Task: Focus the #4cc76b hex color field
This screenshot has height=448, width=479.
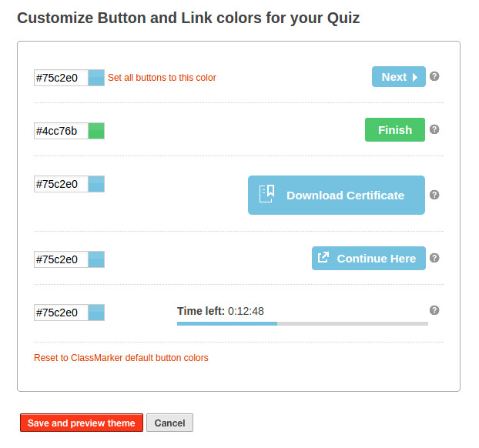Action: tap(61, 131)
